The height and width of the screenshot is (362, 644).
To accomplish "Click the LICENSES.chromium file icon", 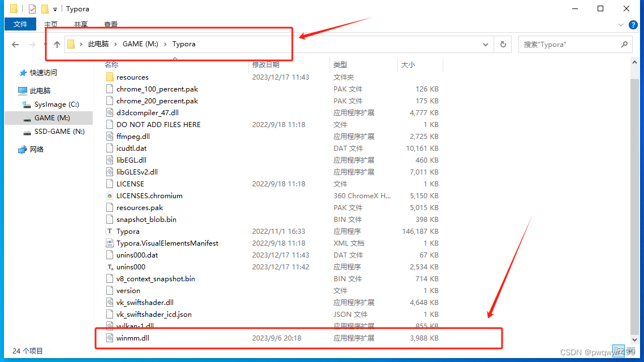I will click(x=110, y=196).
